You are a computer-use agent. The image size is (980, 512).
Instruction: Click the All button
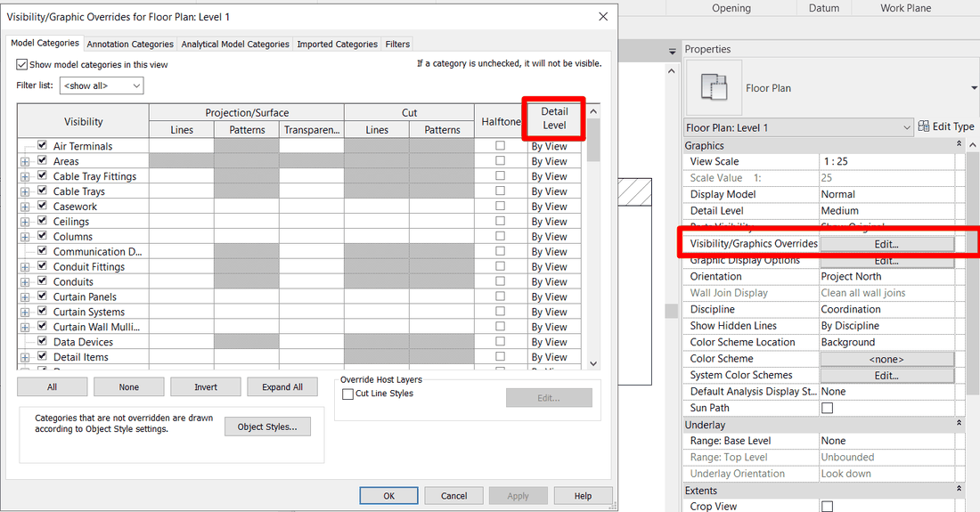click(52, 387)
